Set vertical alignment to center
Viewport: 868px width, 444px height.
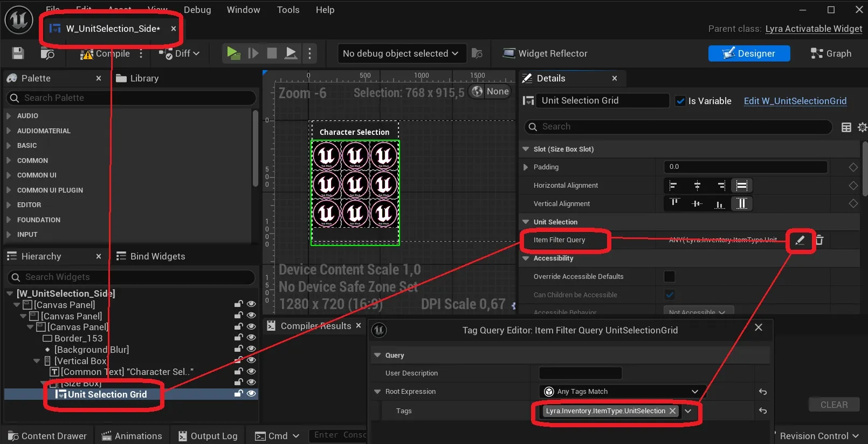[697, 203]
